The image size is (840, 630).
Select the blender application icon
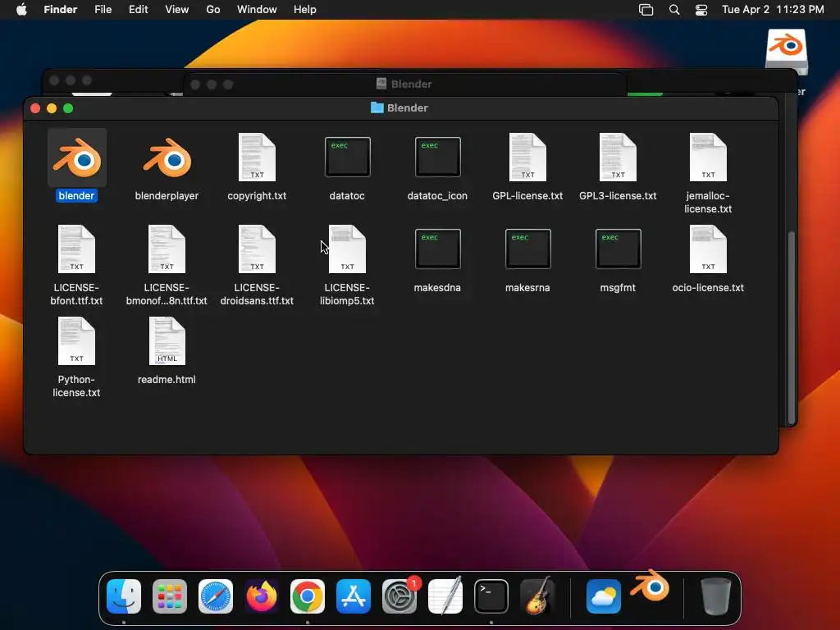76,157
